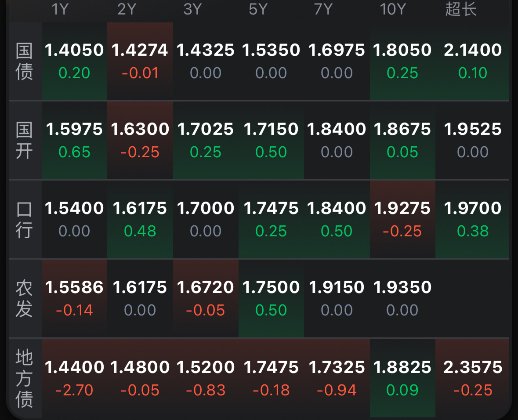Select the 超长 国债 yield 2.1400
Viewport: 518px width, 420px height.
point(472,61)
